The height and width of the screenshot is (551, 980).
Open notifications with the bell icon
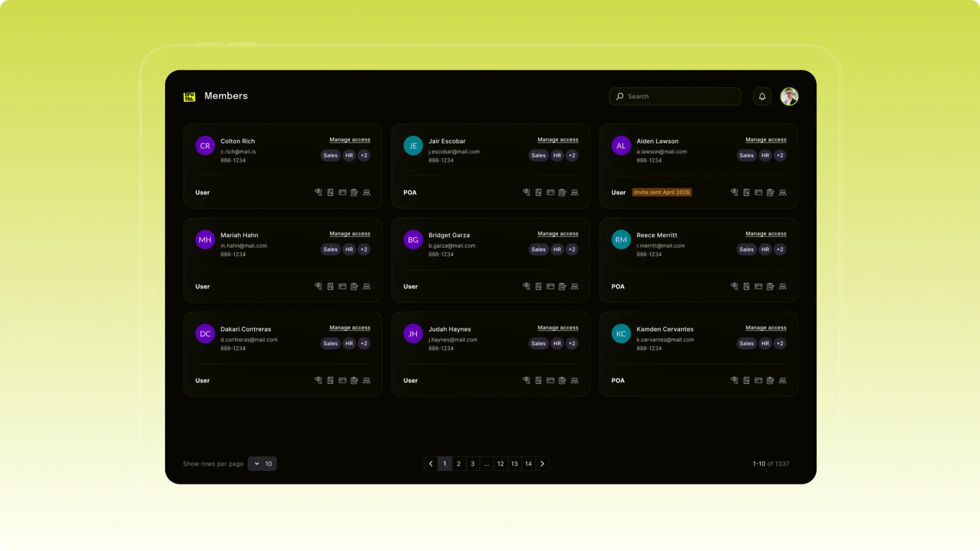pos(762,97)
